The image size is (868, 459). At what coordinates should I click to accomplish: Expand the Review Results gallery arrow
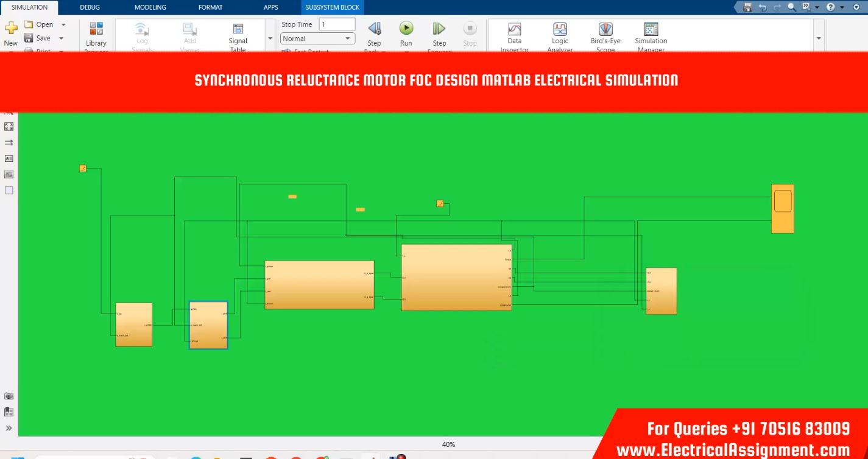[818, 38]
